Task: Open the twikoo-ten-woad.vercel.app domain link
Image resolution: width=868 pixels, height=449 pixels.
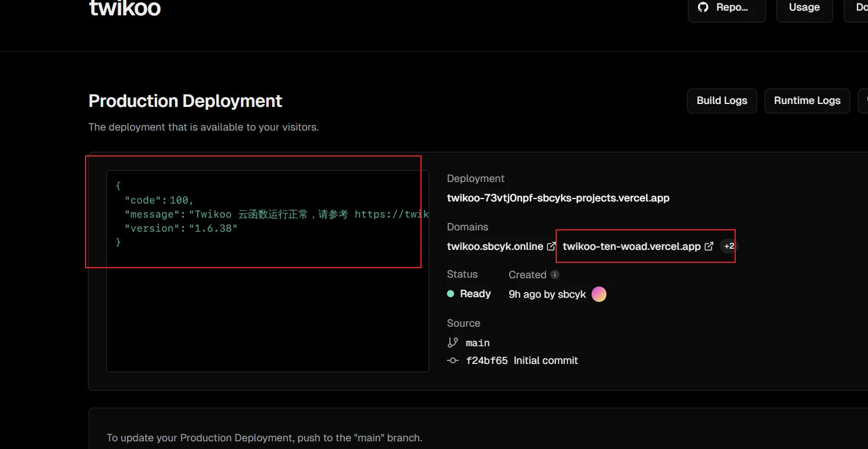Action: pos(631,246)
